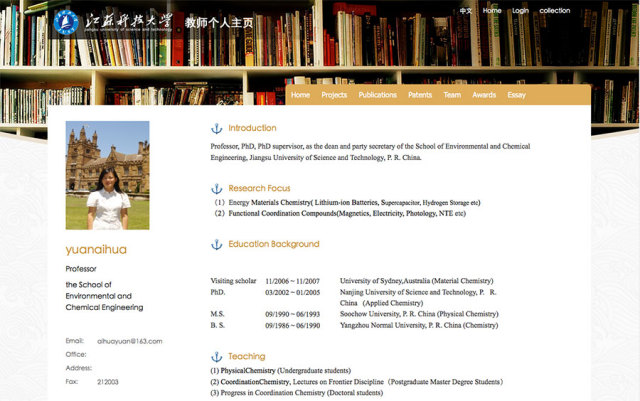Screen dimensions: 640x401
Task: Open the Essay tab
Action: click(516, 95)
